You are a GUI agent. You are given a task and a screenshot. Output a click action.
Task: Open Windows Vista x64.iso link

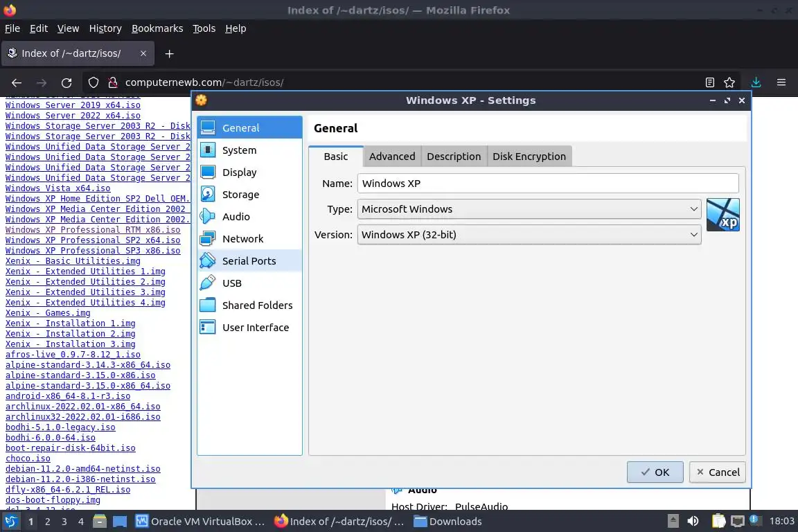[x=57, y=188]
